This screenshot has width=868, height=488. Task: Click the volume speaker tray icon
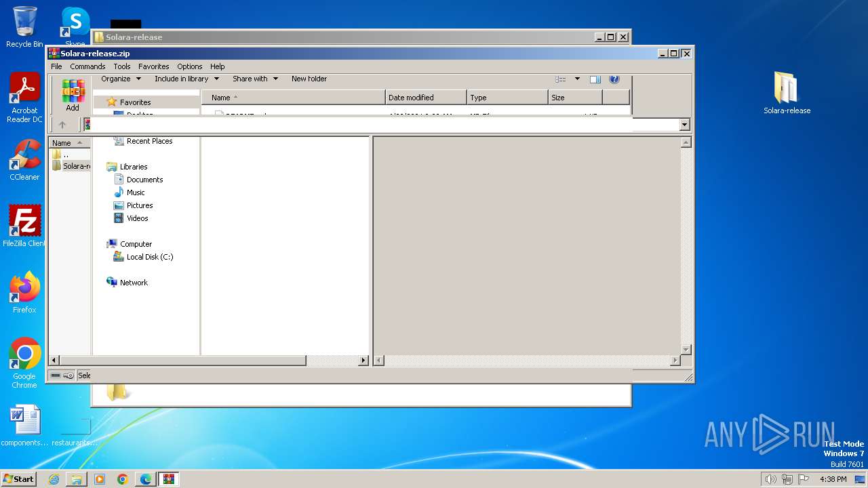tap(770, 479)
